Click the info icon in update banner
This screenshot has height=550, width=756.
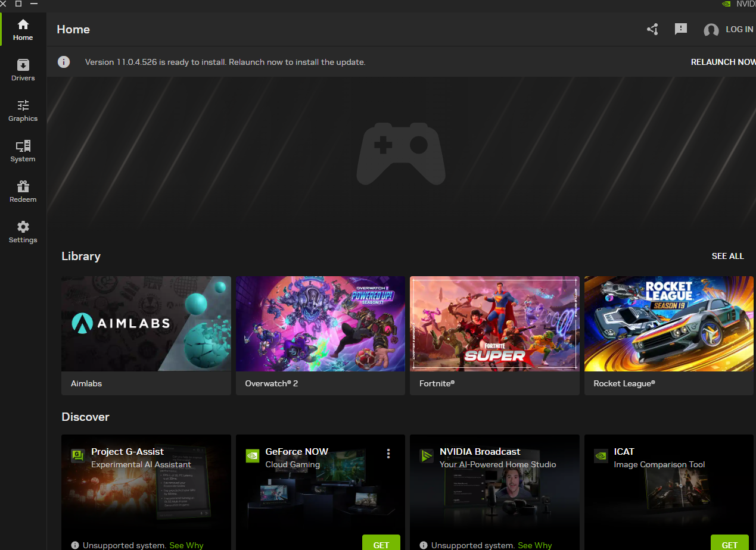point(64,62)
